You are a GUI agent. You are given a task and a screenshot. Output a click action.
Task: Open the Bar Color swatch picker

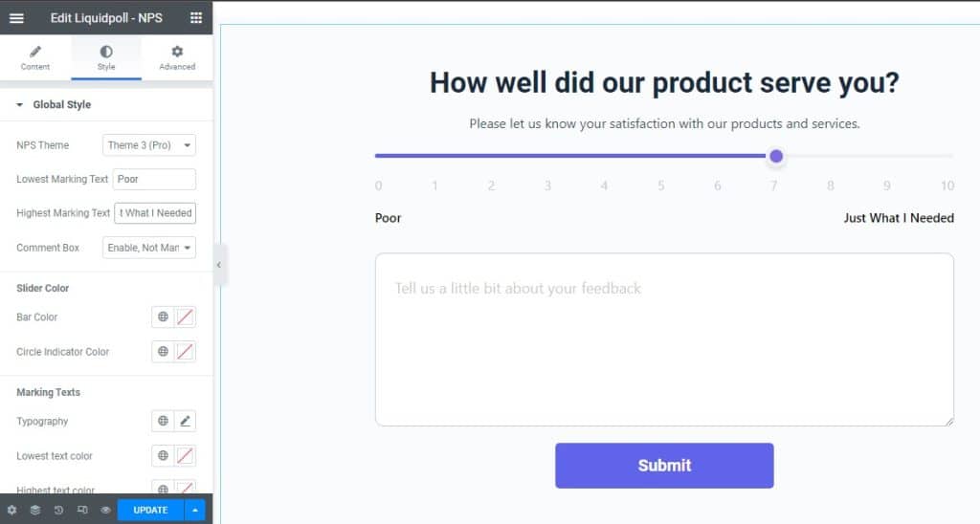click(185, 317)
